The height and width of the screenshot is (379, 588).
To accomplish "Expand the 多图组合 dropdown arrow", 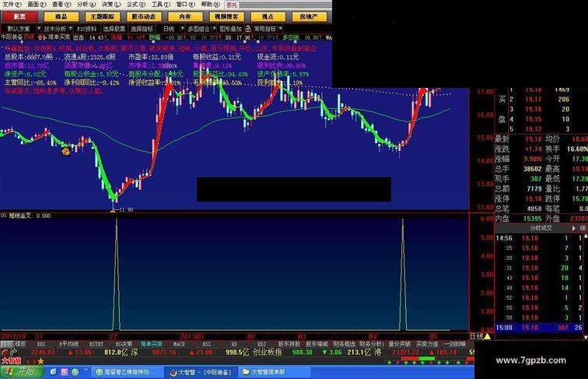I will 214,29.
